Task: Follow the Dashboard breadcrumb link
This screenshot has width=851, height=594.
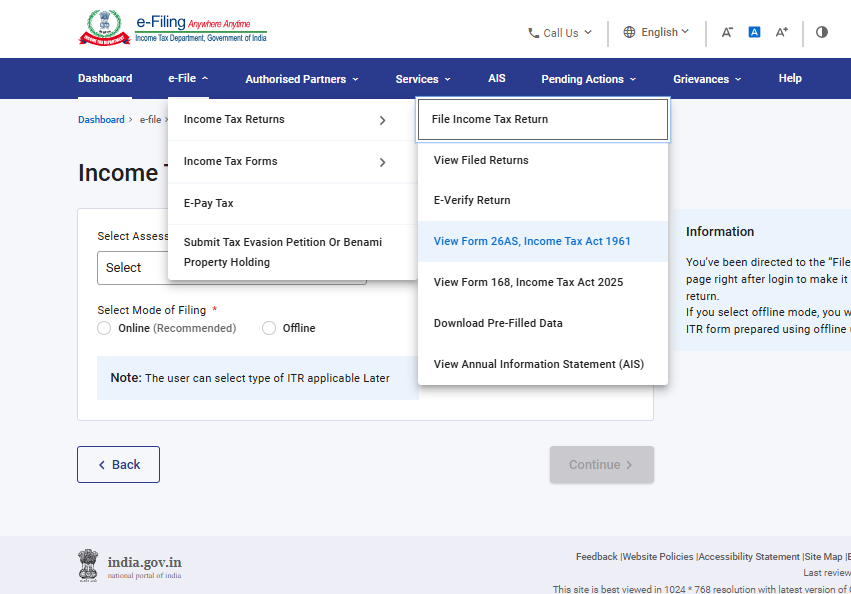Action: tap(101, 119)
